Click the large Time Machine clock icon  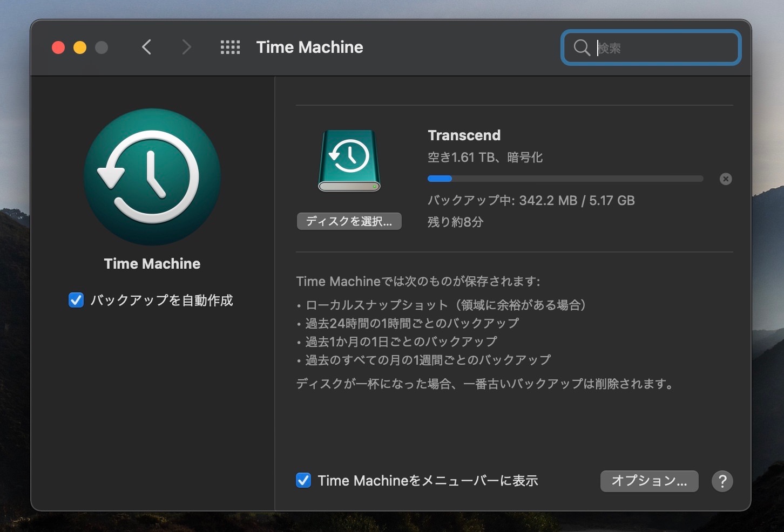152,177
